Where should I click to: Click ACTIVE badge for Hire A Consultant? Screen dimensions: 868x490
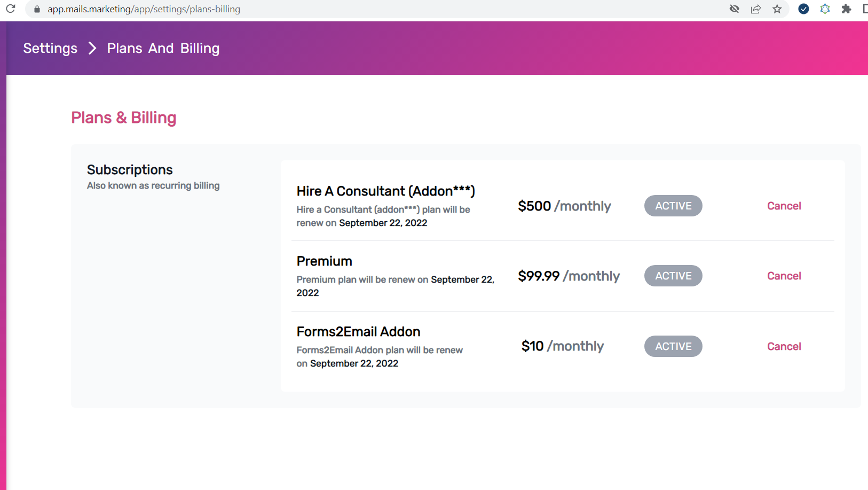tap(673, 206)
